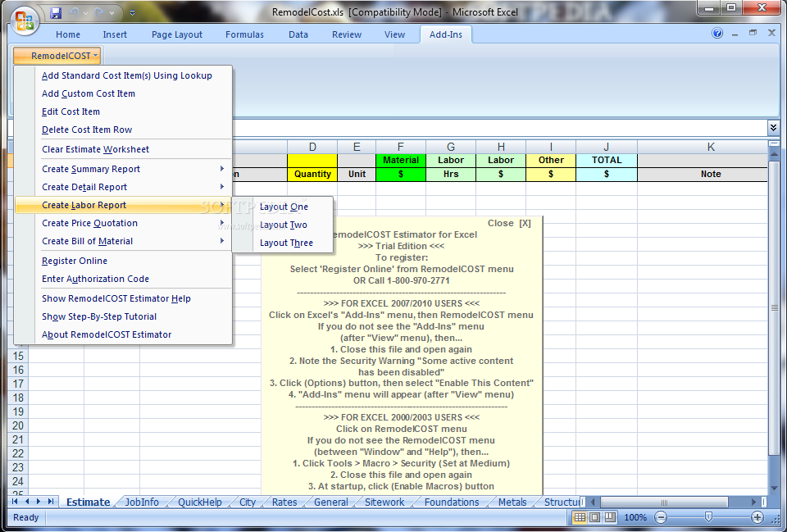Select Register Online menu entry
Viewport: 787px width, 532px height.
pyautogui.click(x=75, y=261)
